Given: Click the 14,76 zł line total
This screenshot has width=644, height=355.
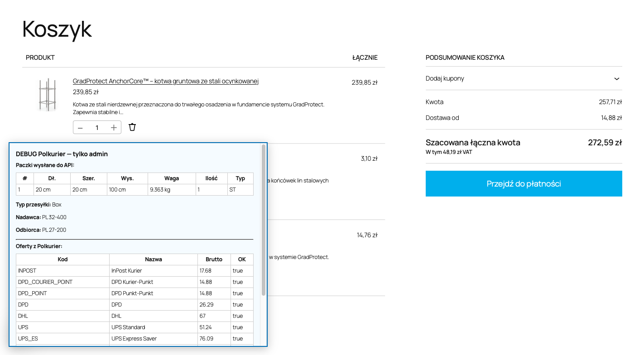Looking at the screenshot, I should 367,235.
